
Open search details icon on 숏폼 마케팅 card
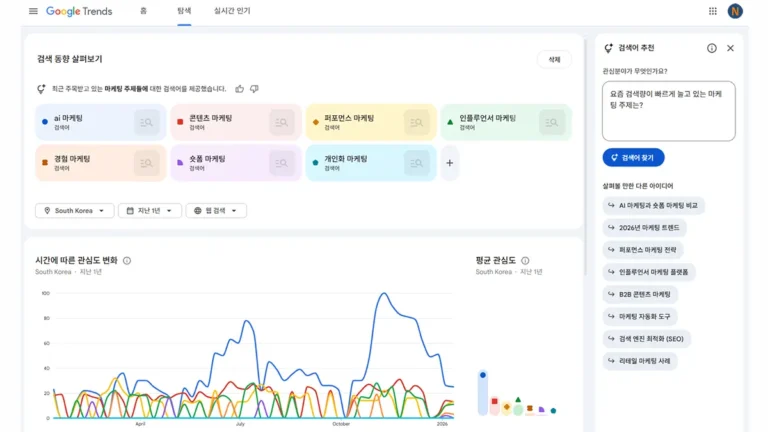coord(282,163)
